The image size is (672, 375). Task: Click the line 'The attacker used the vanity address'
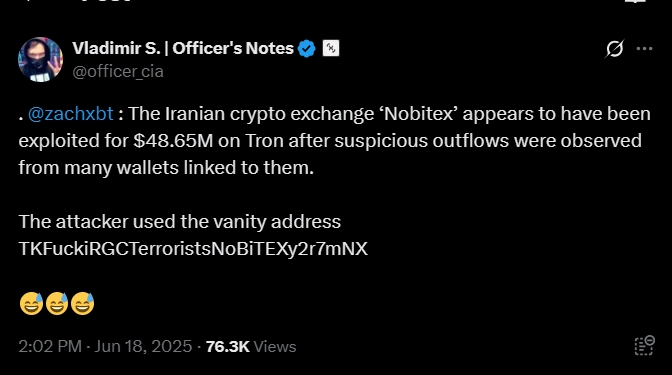(x=180, y=222)
